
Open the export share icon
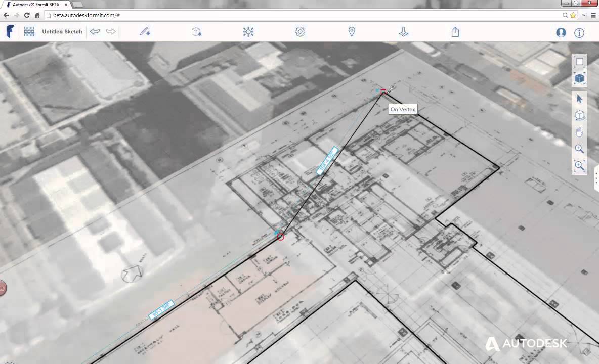[x=455, y=32]
